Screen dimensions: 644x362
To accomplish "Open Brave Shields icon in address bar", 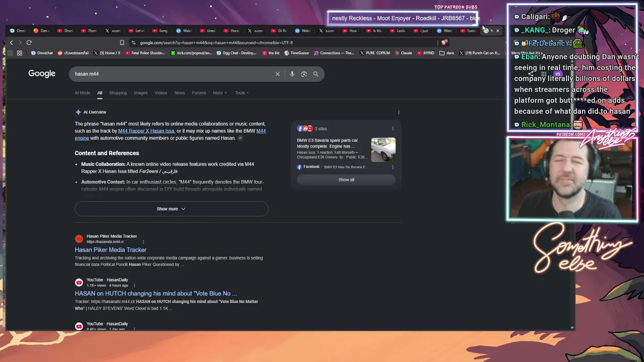I will click(x=443, y=43).
